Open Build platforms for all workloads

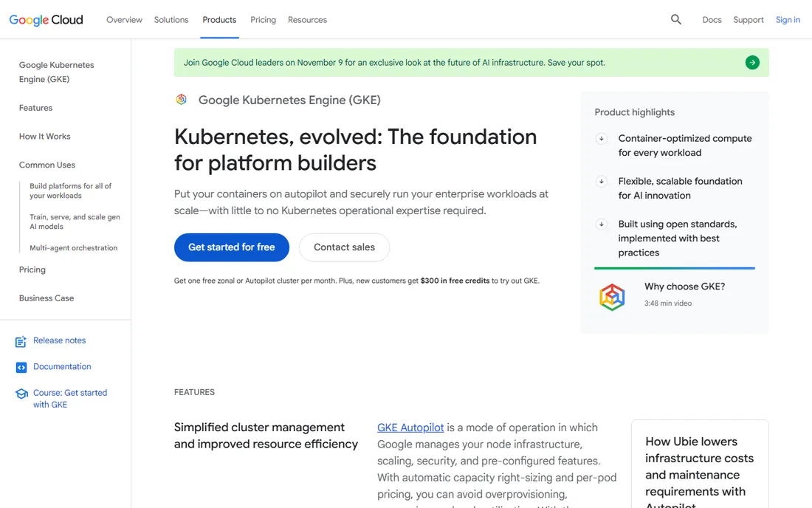(x=70, y=190)
